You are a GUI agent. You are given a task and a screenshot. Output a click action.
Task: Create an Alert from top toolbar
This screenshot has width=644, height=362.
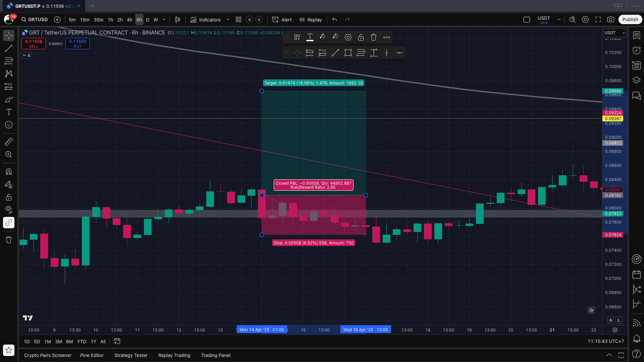click(282, 20)
